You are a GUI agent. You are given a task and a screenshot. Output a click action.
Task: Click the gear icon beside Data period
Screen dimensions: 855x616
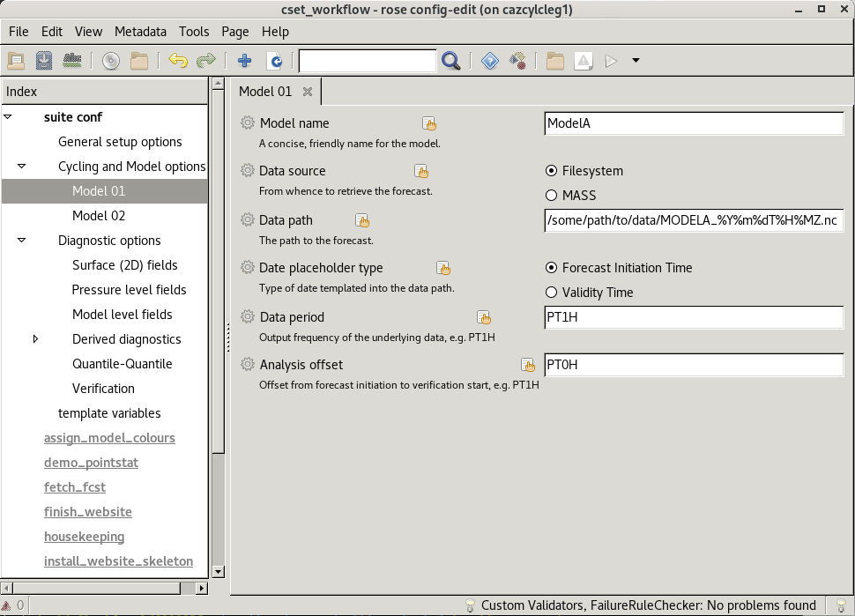248,316
